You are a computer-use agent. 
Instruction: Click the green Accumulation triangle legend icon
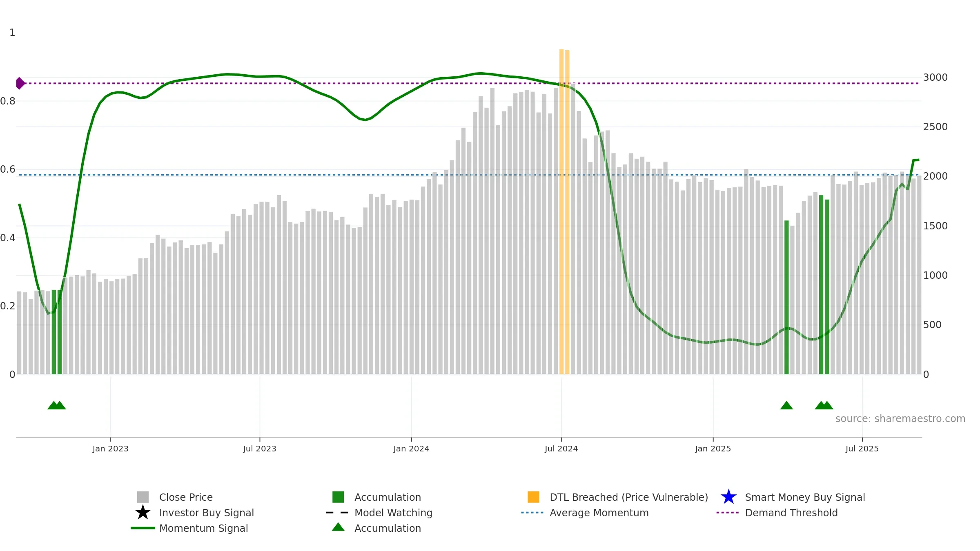click(x=338, y=527)
